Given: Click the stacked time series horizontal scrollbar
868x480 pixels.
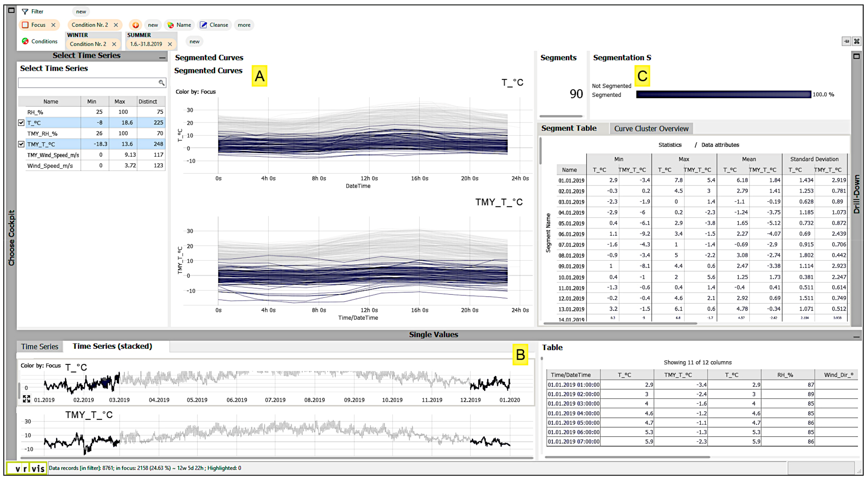Looking at the screenshot, I should click(x=276, y=458).
